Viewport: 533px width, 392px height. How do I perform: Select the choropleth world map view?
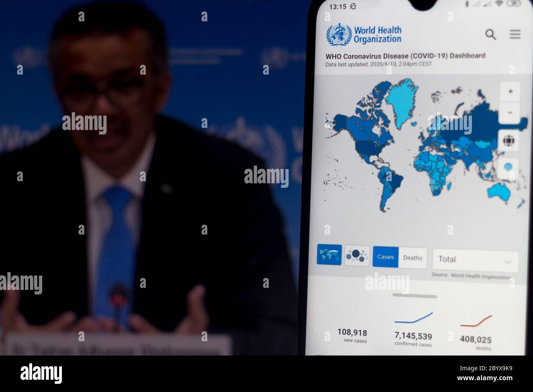click(x=329, y=255)
